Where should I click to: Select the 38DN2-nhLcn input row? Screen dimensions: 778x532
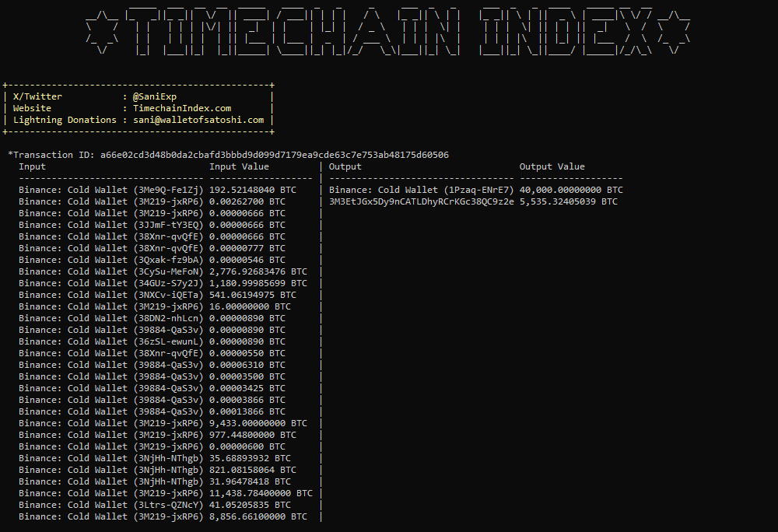click(x=103, y=317)
